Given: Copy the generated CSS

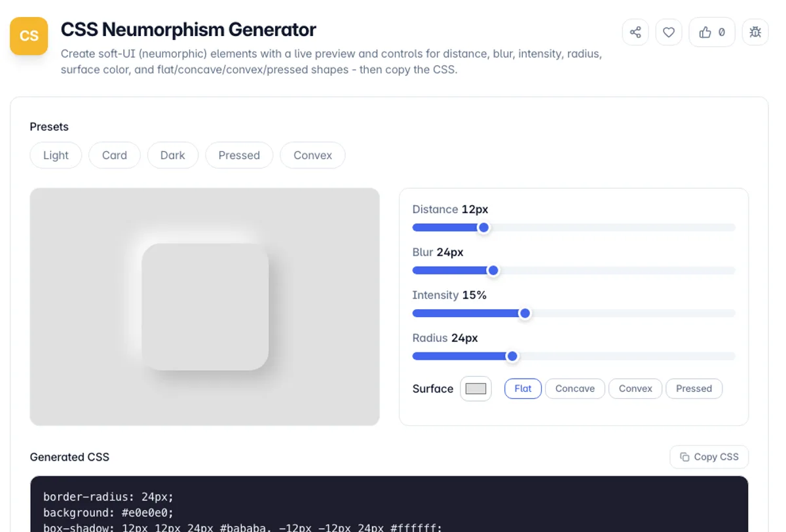Looking at the screenshot, I should tap(709, 457).
